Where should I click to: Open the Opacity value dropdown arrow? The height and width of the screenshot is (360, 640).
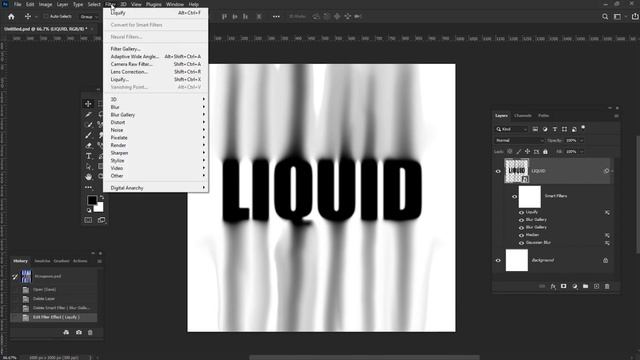tap(582, 140)
